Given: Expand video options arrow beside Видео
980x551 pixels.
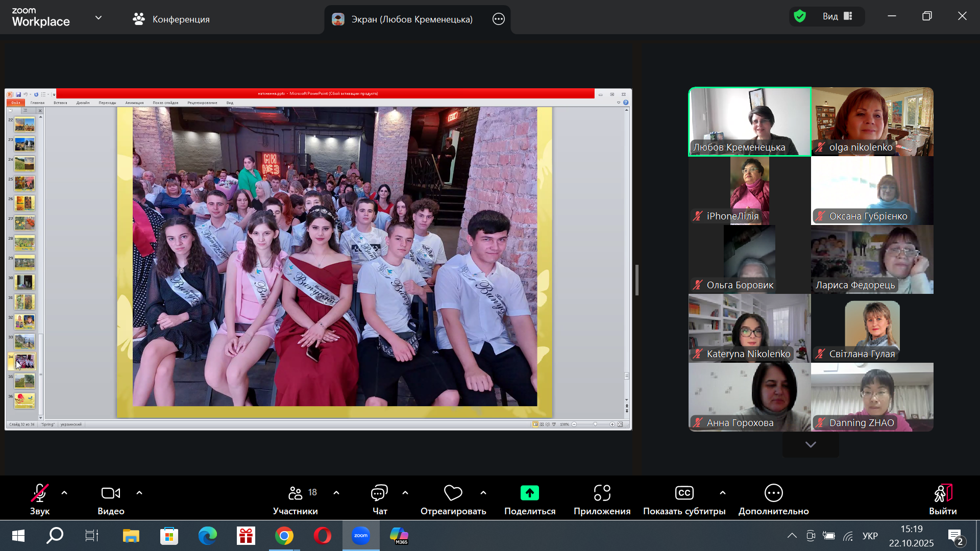Looking at the screenshot, I should point(139,493).
